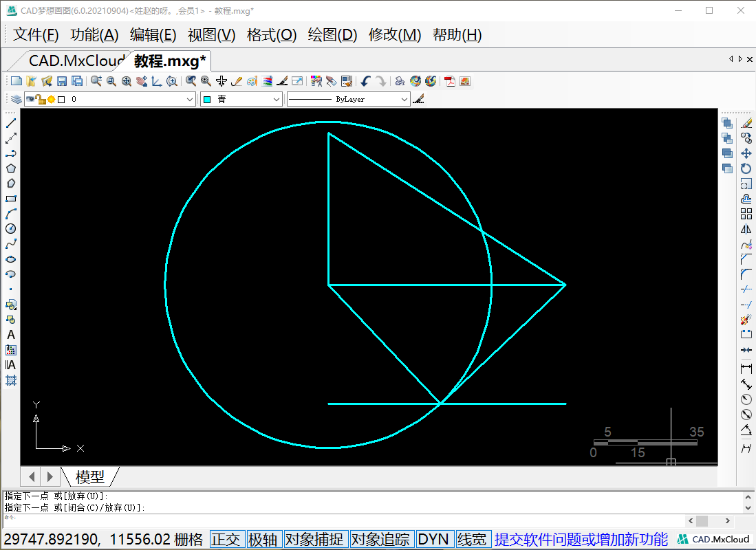756x550 pixels.
Task: Toggle 极轴 polar tracking
Action: [263, 540]
